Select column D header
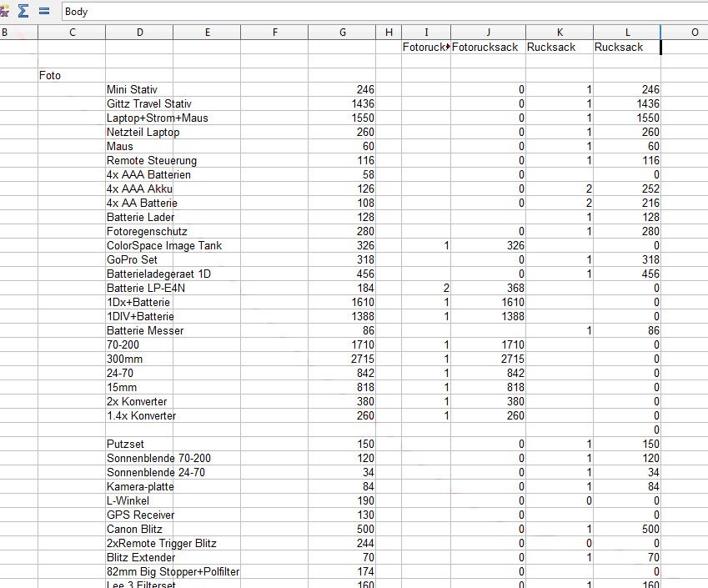Viewport: 708px width, 588px height. 139,33
